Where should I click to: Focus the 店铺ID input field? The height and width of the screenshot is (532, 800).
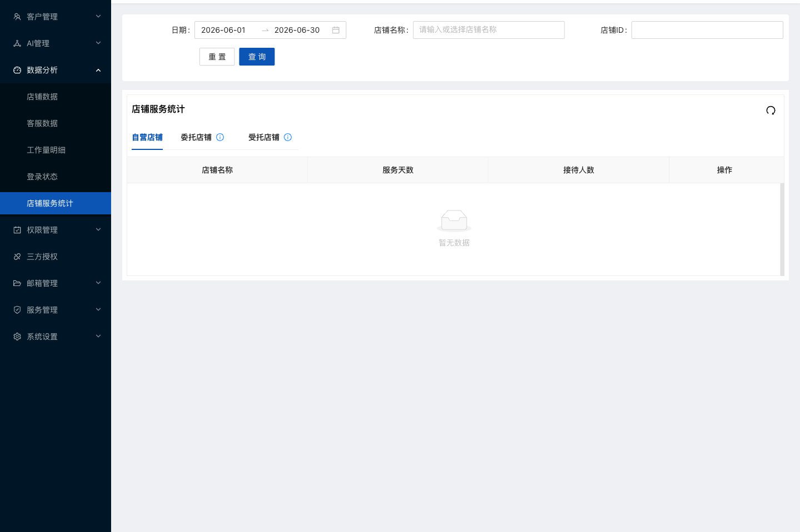[x=707, y=30]
